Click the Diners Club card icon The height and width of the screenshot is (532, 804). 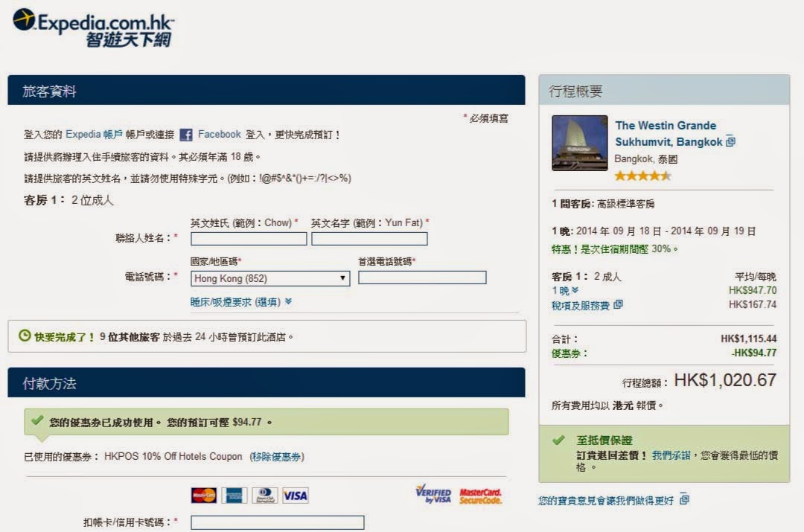click(264, 496)
